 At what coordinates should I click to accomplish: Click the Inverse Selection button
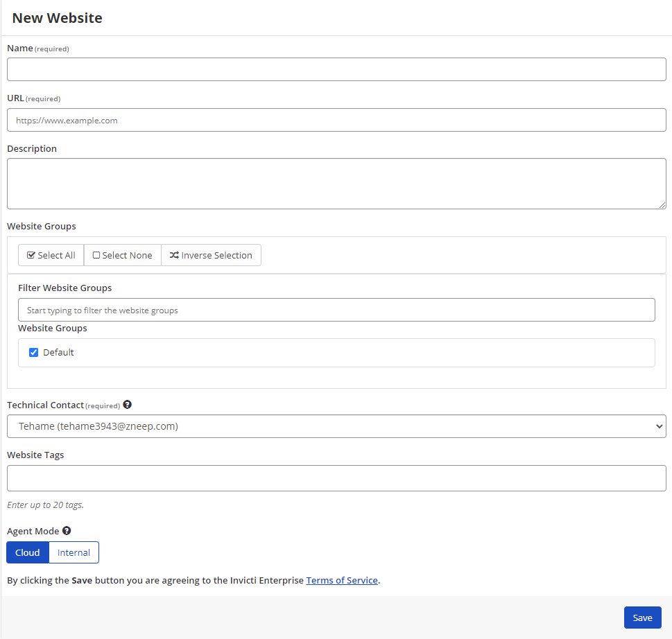(x=211, y=255)
